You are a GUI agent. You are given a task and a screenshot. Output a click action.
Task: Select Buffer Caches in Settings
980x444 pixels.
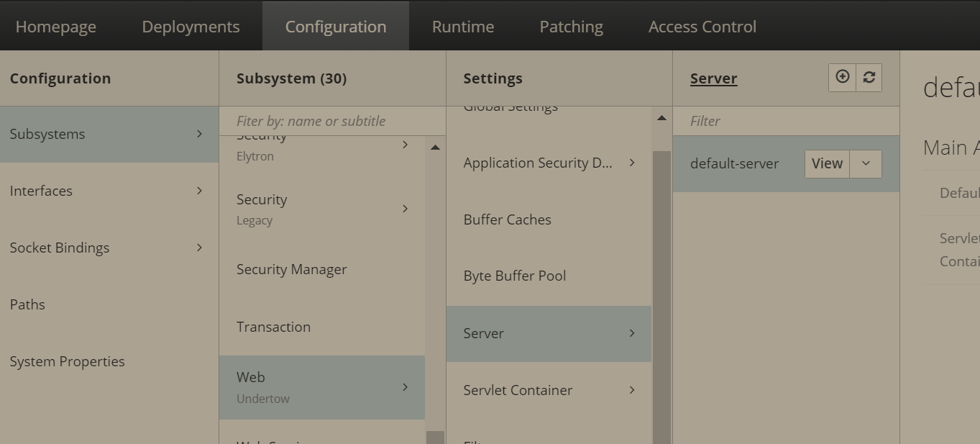point(549,219)
